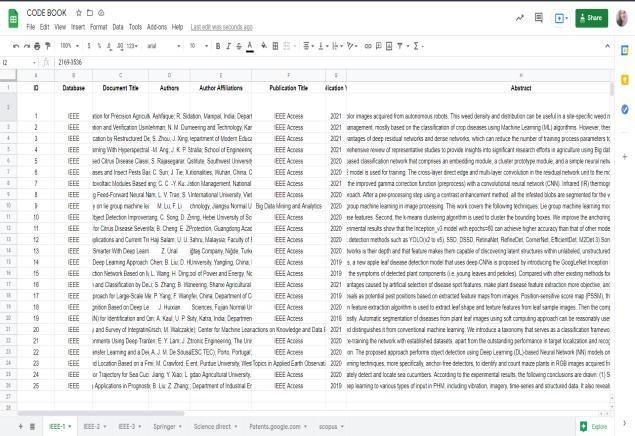Image resolution: width=635 pixels, height=436 pixels.
Task: Open the Data menu
Action: [x=118, y=27]
